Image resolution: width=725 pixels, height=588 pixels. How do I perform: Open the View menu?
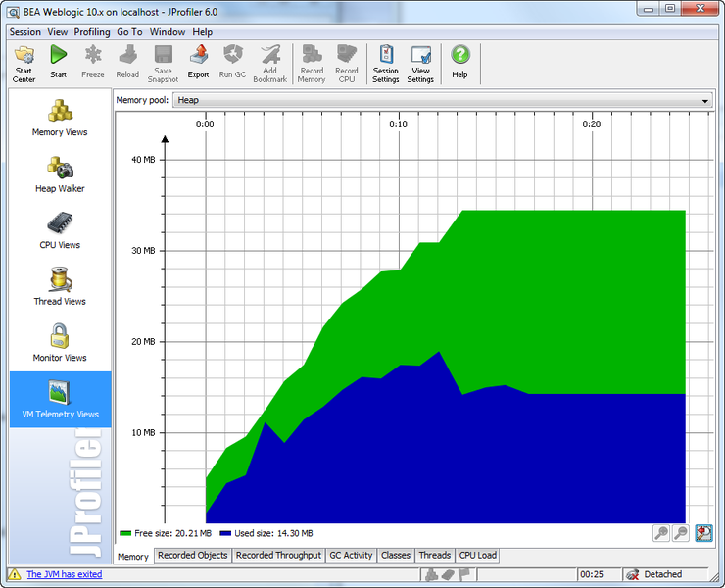58,32
